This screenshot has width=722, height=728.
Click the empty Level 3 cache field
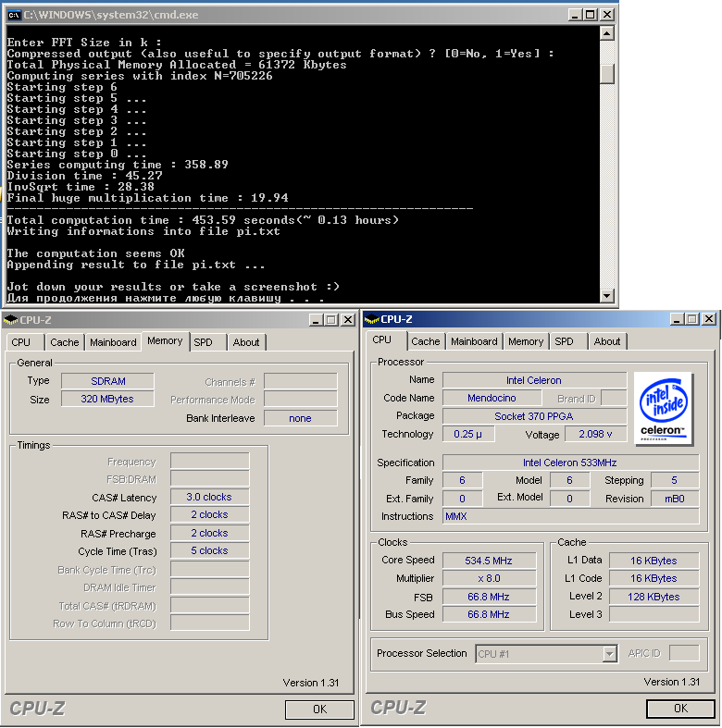654,614
